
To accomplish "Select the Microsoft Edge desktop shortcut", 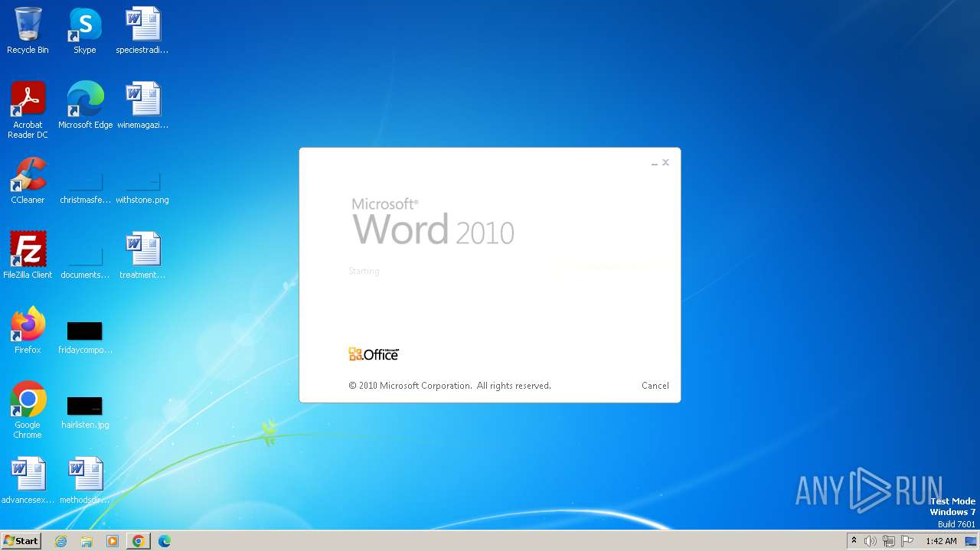I will click(85, 106).
